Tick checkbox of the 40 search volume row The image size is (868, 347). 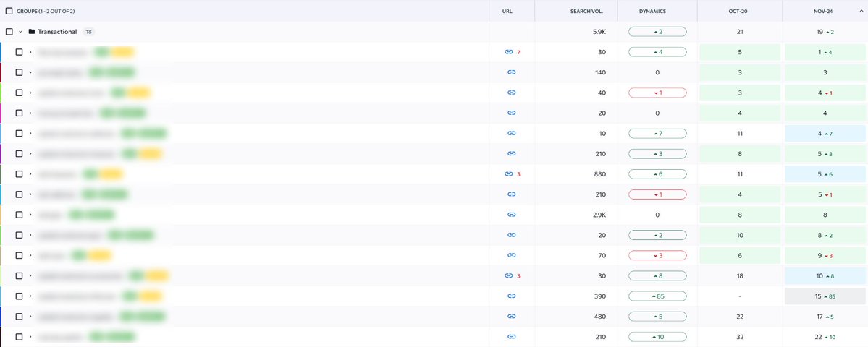(19, 93)
